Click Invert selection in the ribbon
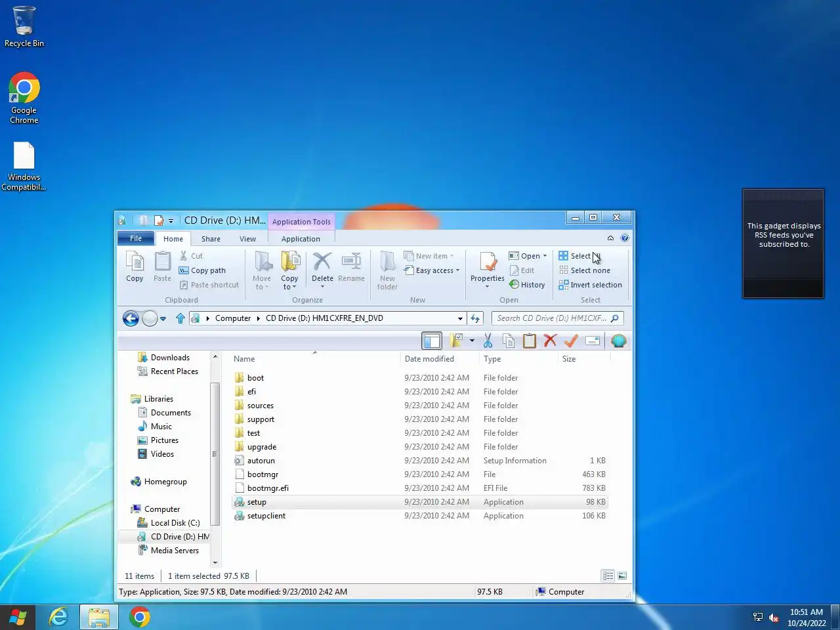840x630 pixels. [591, 285]
